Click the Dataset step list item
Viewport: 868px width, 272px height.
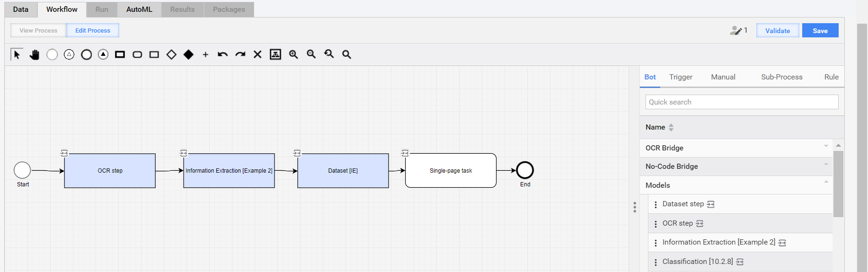(x=740, y=204)
